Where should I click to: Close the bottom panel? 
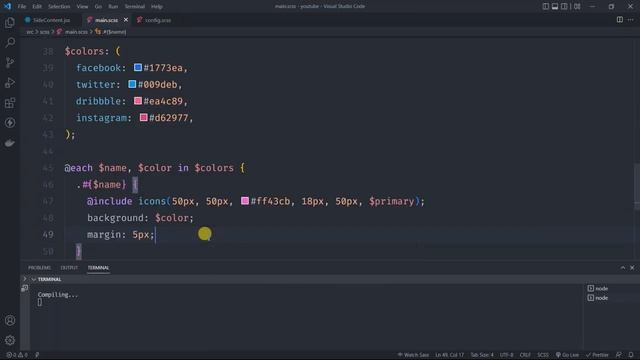coord(632,268)
